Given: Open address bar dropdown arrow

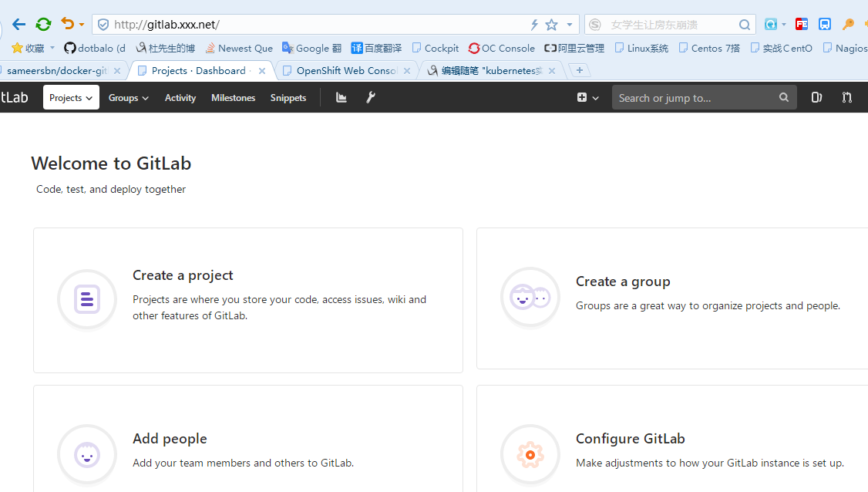Looking at the screenshot, I should coord(569,25).
